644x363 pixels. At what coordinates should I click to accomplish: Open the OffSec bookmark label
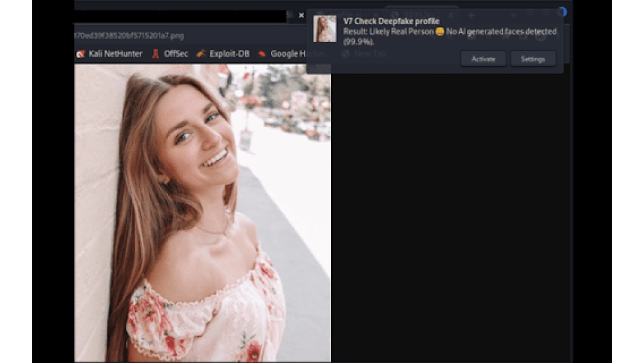click(x=176, y=54)
